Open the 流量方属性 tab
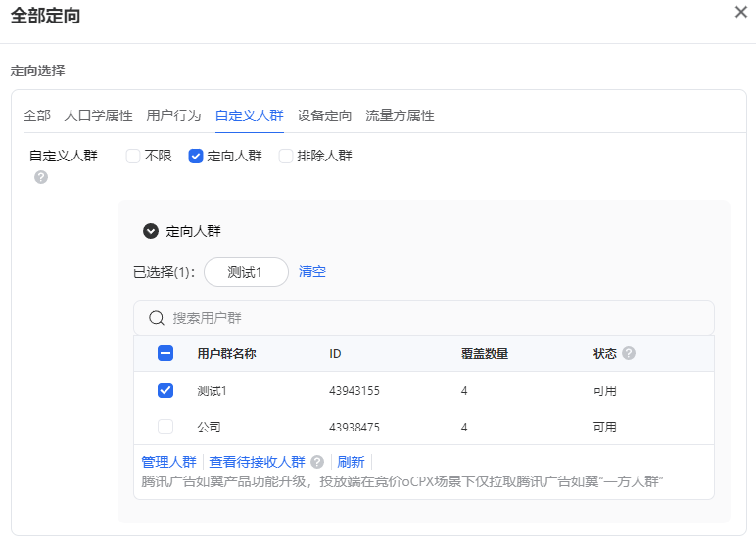The image size is (756, 545). tap(400, 115)
